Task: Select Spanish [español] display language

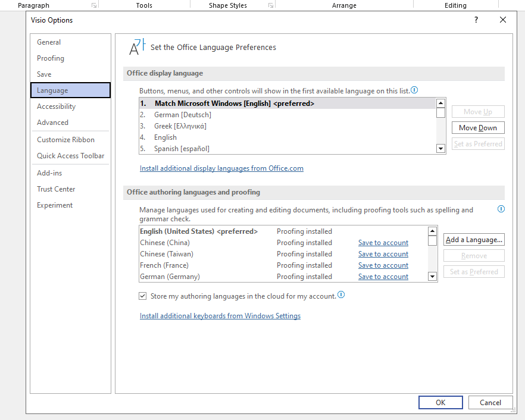Action: [x=287, y=149]
